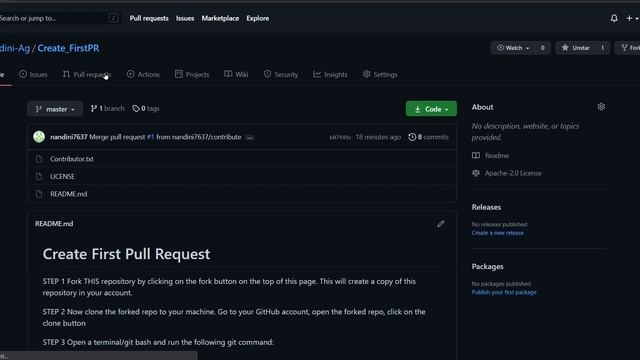View the 0 tags link
The height and width of the screenshot is (360, 640).
click(x=146, y=109)
